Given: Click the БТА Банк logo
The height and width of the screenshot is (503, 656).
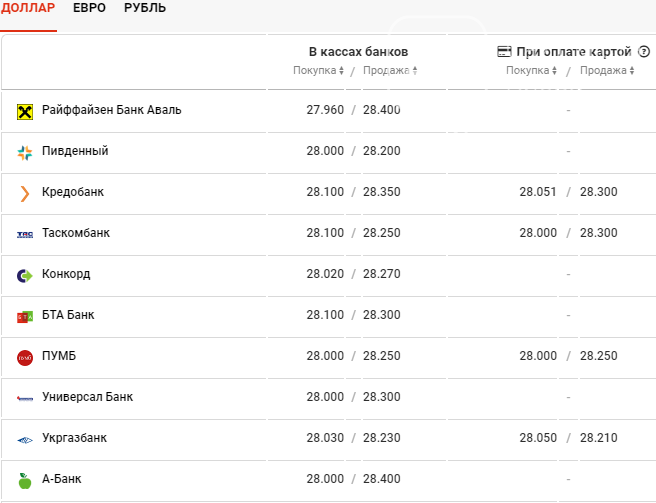Looking at the screenshot, I should point(25,317).
